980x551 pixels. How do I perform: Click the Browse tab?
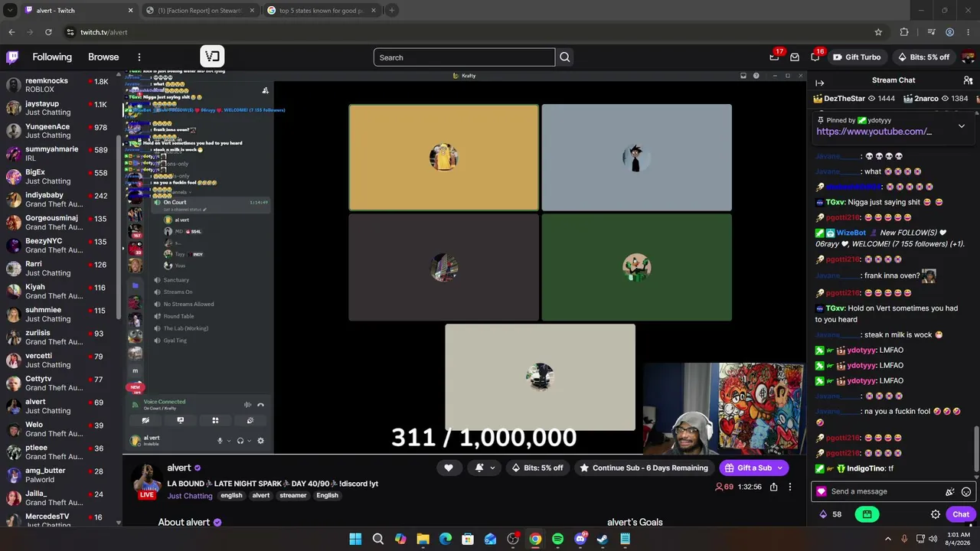point(103,57)
